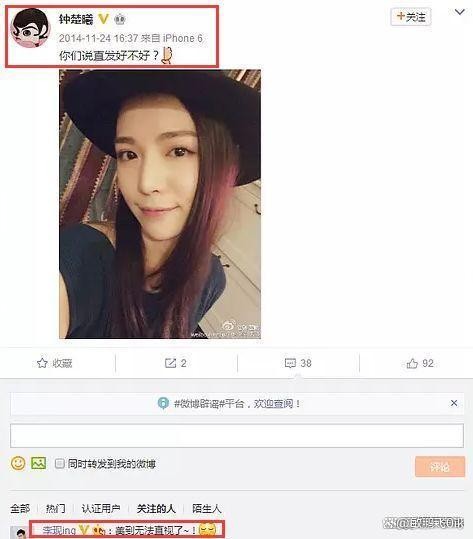This screenshot has width=473, height=539.
Task: Click the +关注 follow button
Action: (x=411, y=16)
